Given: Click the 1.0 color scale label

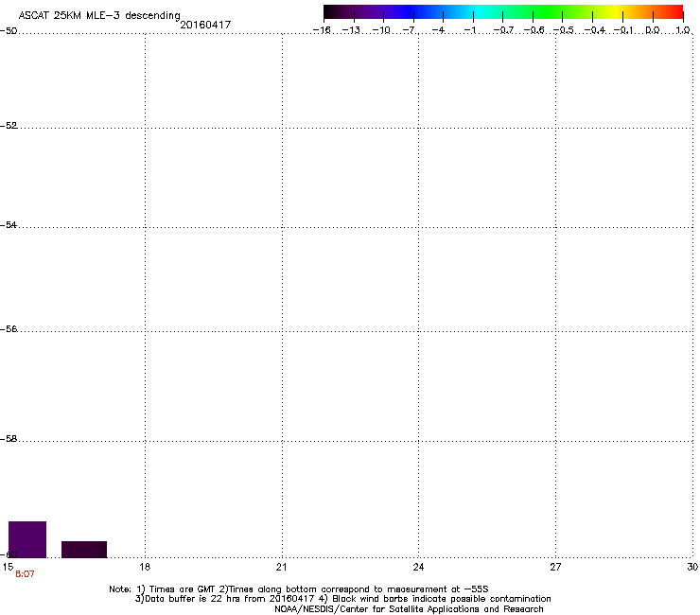Looking at the screenshot, I should point(683,30).
